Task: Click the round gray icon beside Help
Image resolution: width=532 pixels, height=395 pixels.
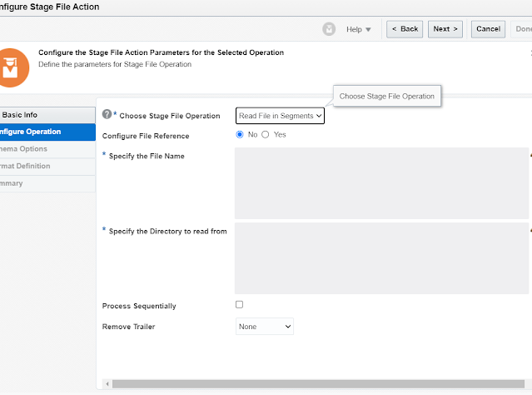Action: 329,29
